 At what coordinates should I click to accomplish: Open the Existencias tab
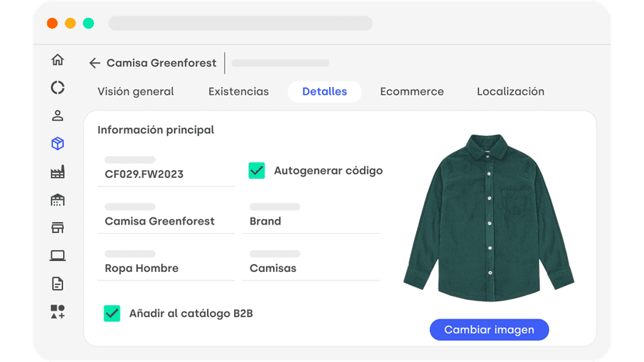(x=239, y=92)
